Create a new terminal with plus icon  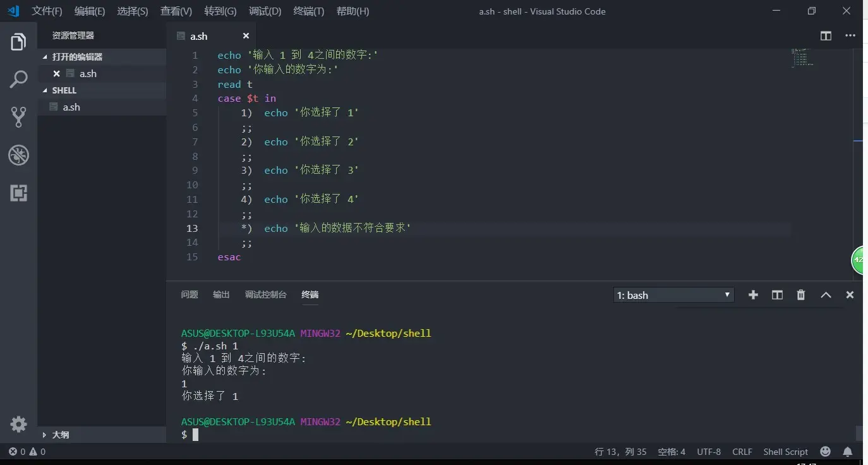(753, 295)
